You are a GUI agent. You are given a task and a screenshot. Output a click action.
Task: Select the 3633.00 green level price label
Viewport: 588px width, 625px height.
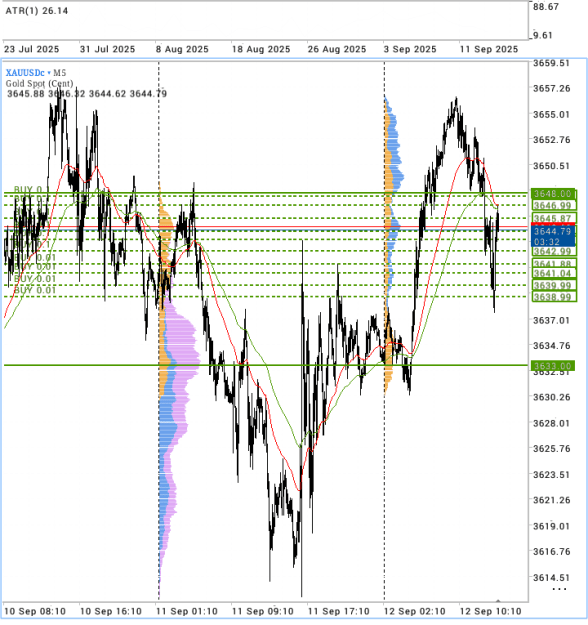point(553,366)
